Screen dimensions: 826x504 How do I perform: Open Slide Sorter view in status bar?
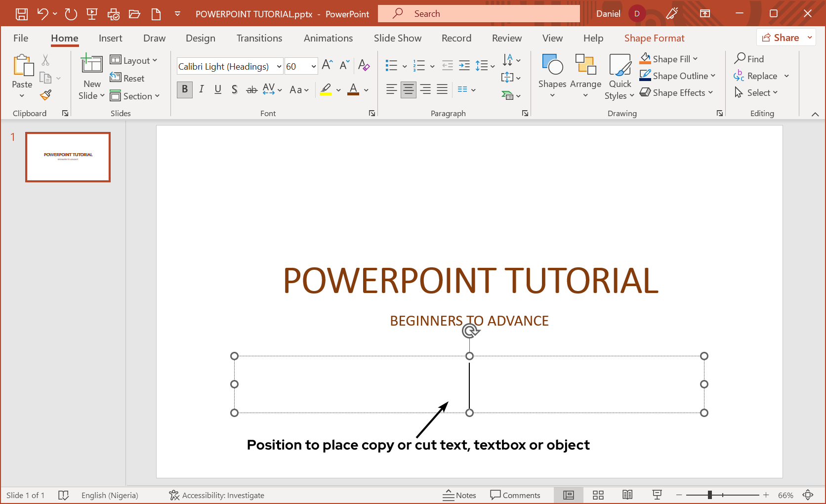click(598, 495)
